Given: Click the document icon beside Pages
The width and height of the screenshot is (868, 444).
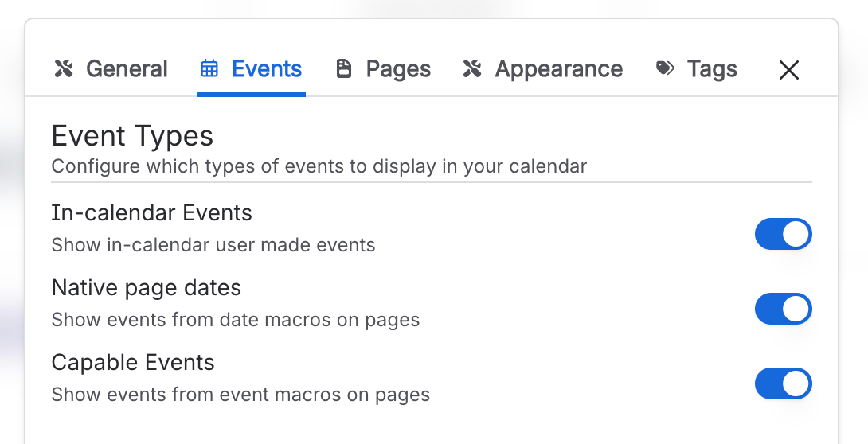Looking at the screenshot, I should click(x=344, y=69).
